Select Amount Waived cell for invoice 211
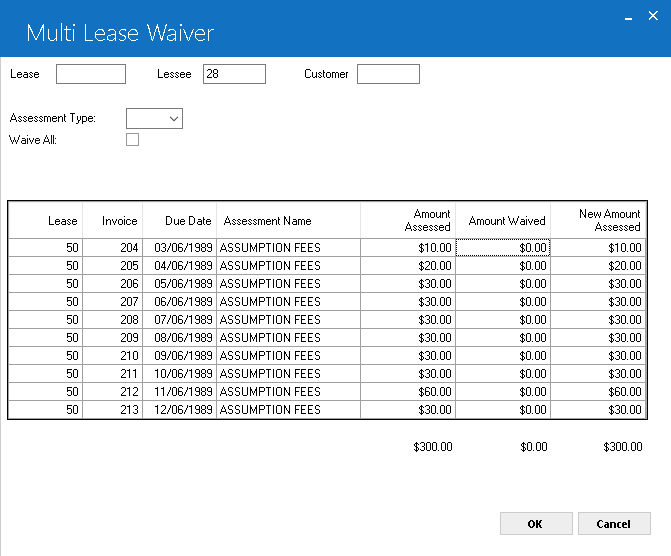 click(x=503, y=374)
